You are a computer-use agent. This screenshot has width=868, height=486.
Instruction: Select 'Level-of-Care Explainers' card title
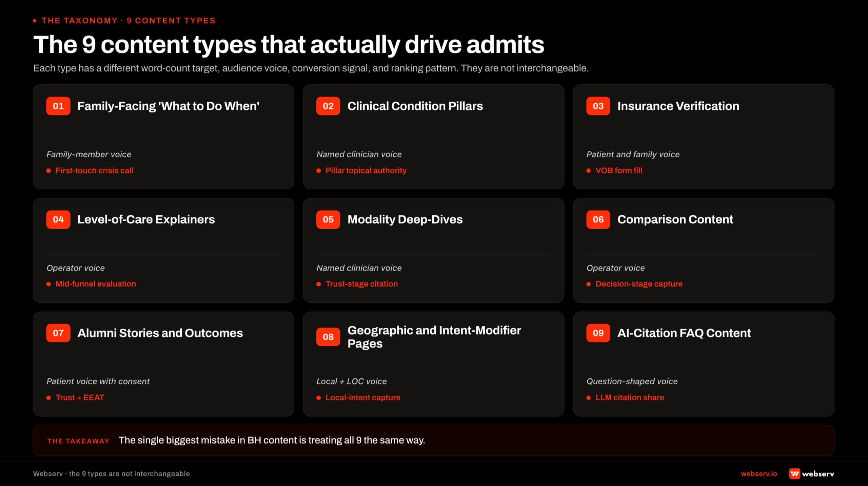[x=146, y=220]
